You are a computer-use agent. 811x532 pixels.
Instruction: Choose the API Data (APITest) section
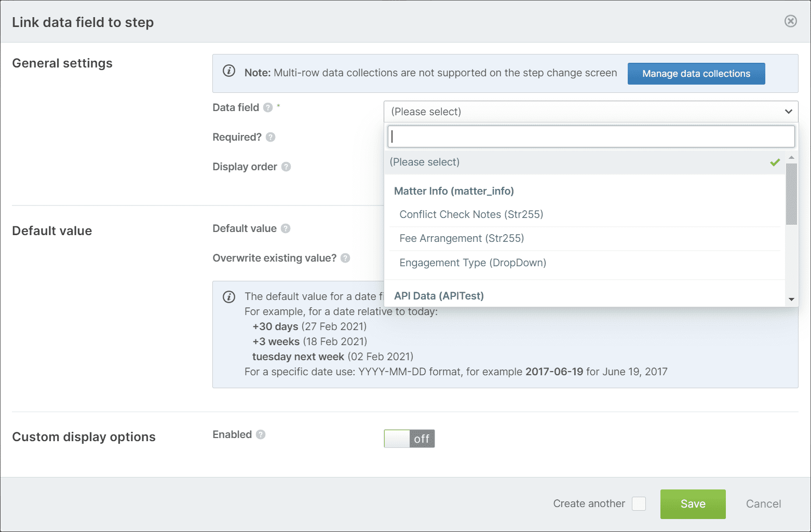point(438,295)
